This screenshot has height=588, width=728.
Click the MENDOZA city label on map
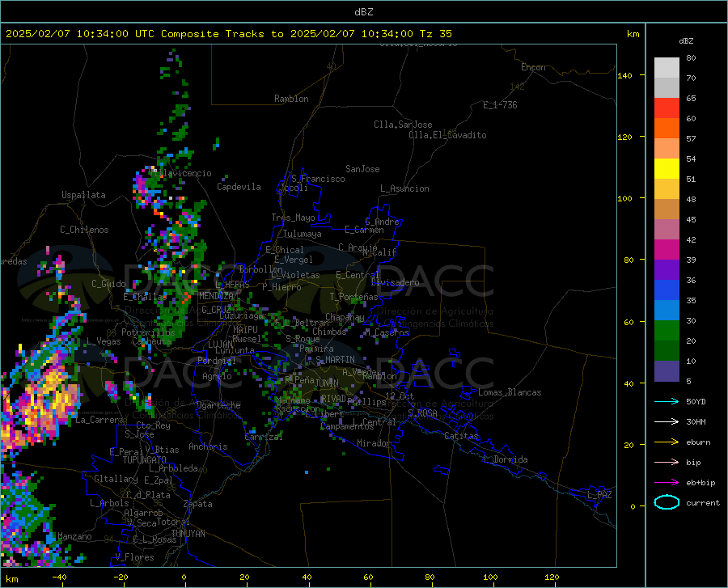pyautogui.click(x=215, y=296)
